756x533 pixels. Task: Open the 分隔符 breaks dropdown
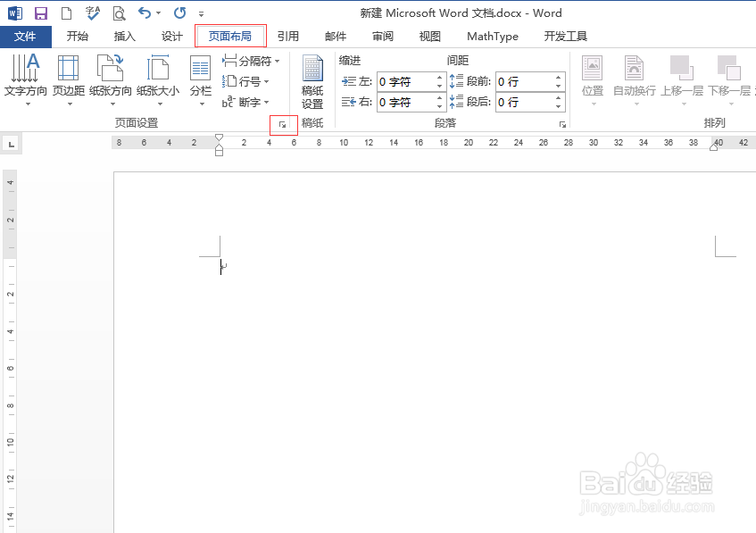coord(251,60)
